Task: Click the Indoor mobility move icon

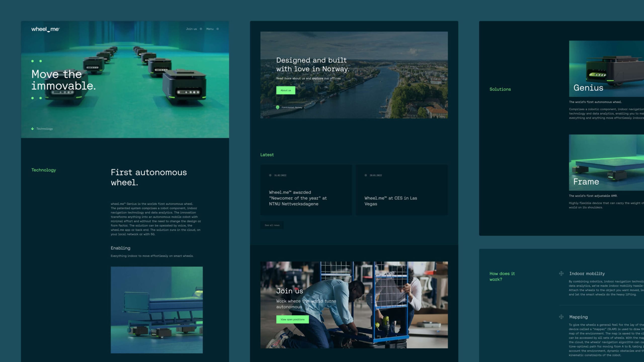Action: 561,274
